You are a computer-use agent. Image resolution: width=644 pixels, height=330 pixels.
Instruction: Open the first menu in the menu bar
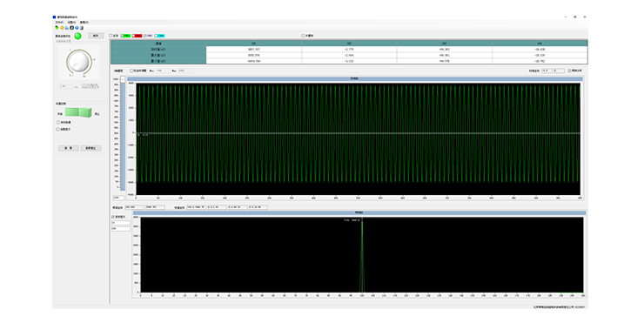[59, 22]
